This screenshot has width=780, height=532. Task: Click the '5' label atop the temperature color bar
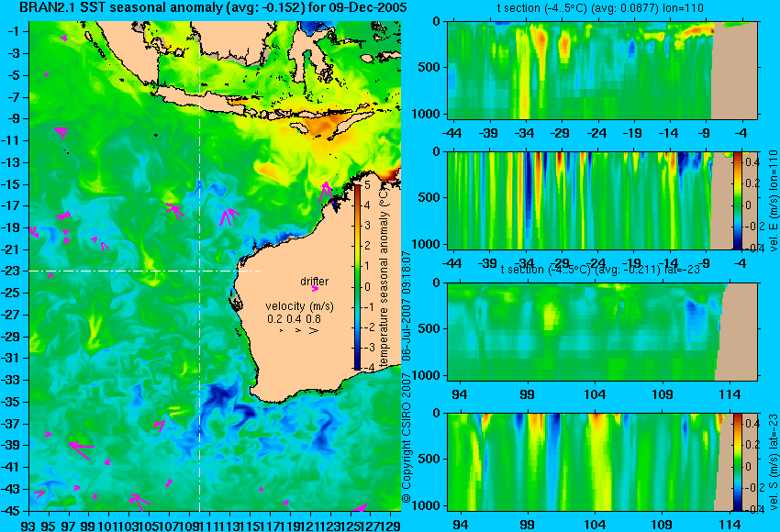click(x=367, y=185)
